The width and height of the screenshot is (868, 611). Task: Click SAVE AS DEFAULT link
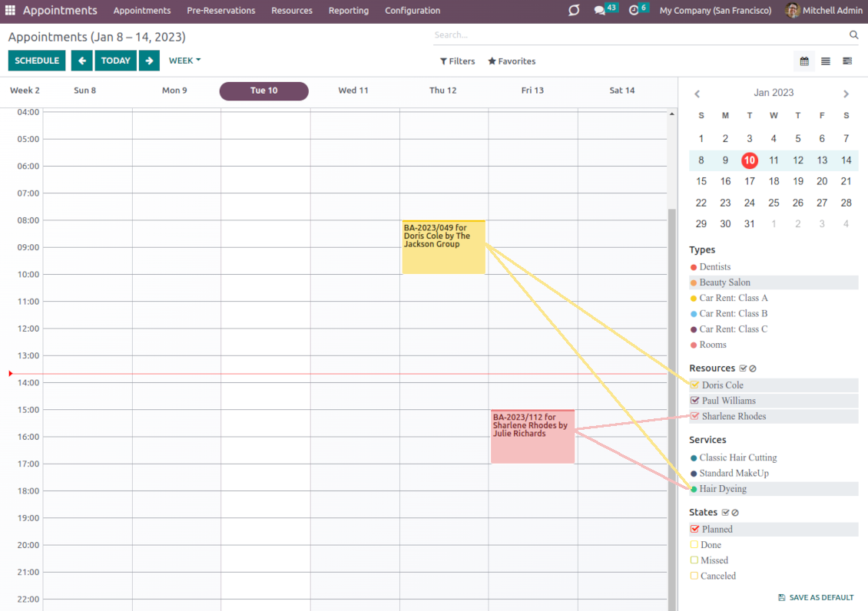click(816, 598)
